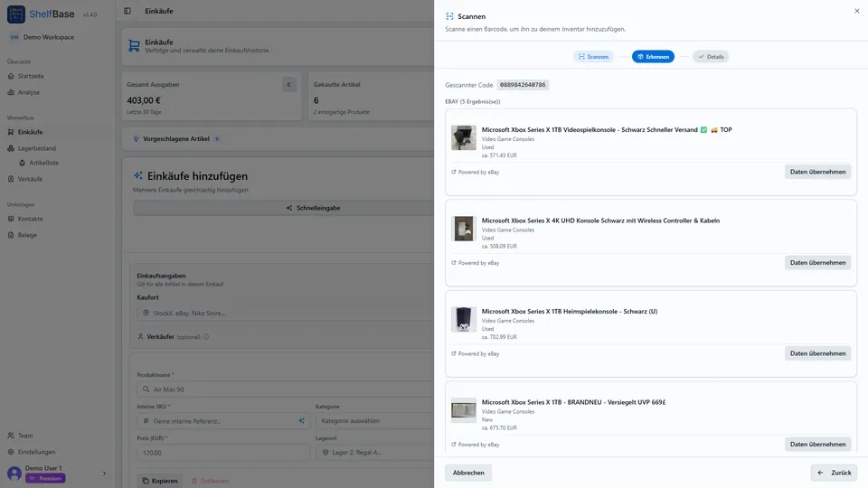Click price text ca. 508.09 EUR
868x488 pixels.
[x=499, y=246]
